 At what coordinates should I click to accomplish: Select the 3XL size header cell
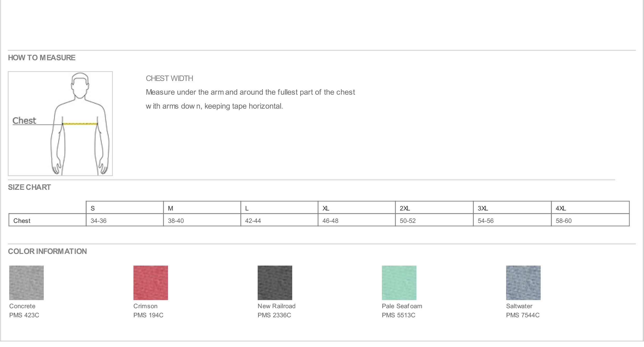pyautogui.click(x=512, y=208)
